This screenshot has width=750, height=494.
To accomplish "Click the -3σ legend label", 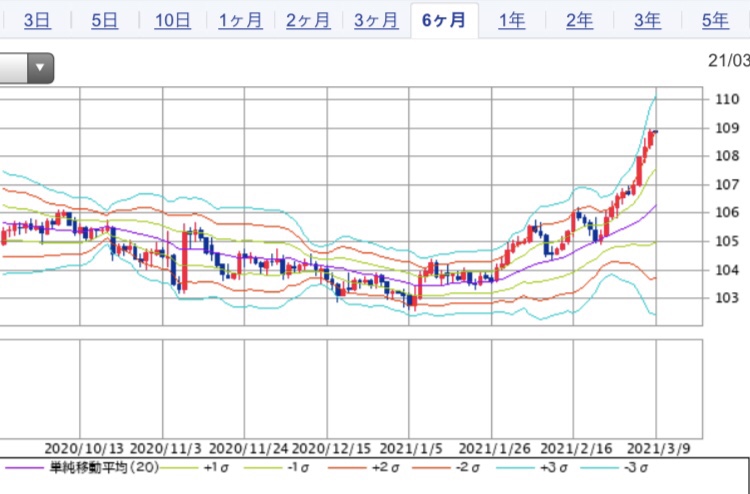I will (x=636, y=467).
